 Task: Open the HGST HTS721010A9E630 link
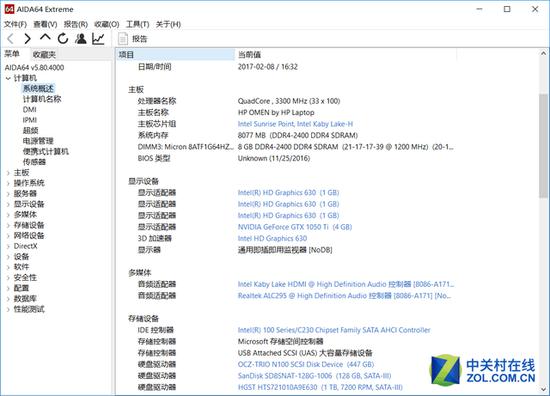coord(320,387)
